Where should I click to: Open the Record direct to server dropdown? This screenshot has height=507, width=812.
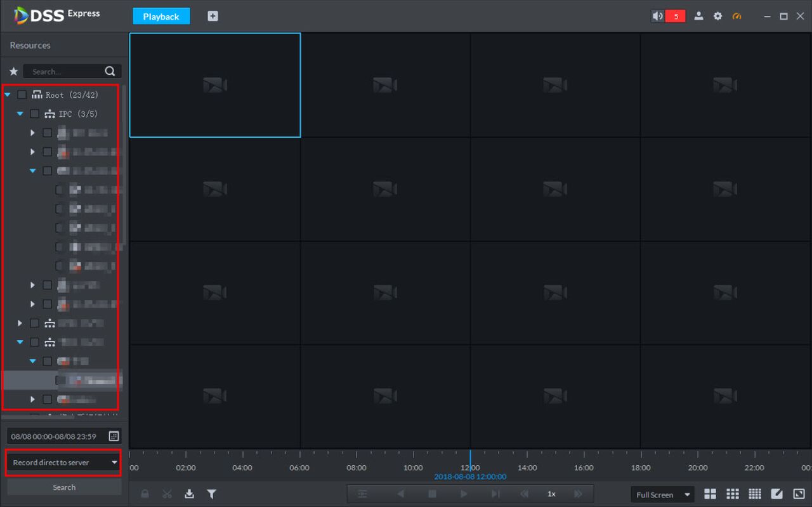(x=63, y=463)
